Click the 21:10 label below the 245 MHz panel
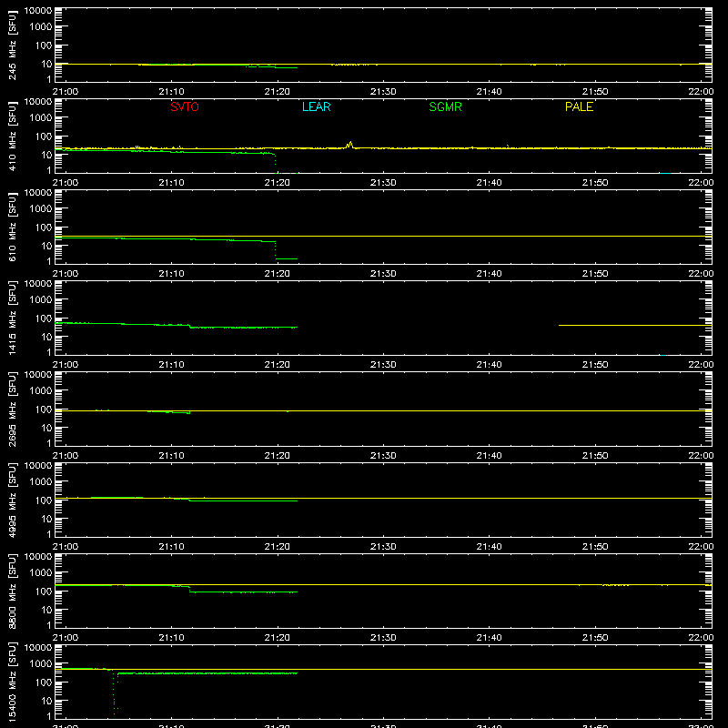Image resolution: width=728 pixels, height=728 pixels. click(171, 92)
